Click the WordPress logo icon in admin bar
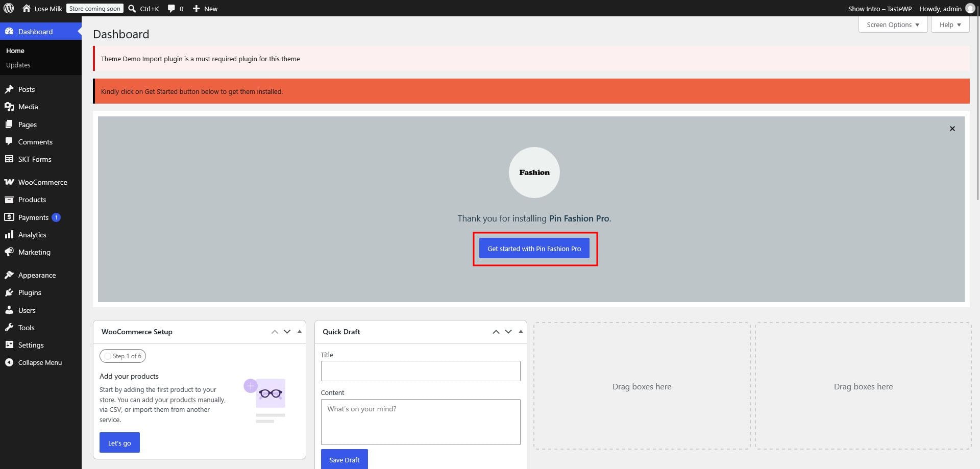Image resolution: width=980 pixels, height=469 pixels. click(x=9, y=9)
